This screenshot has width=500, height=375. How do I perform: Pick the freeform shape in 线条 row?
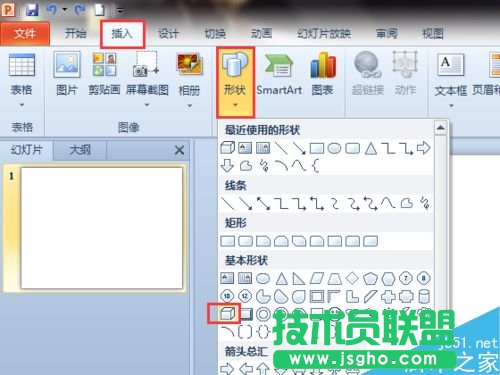(406, 203)
